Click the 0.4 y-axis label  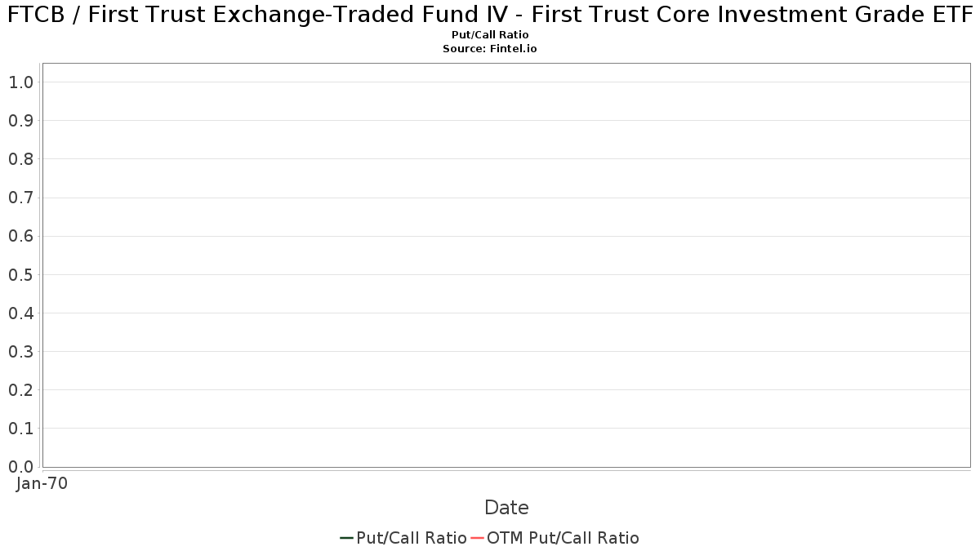coord(20,313)
